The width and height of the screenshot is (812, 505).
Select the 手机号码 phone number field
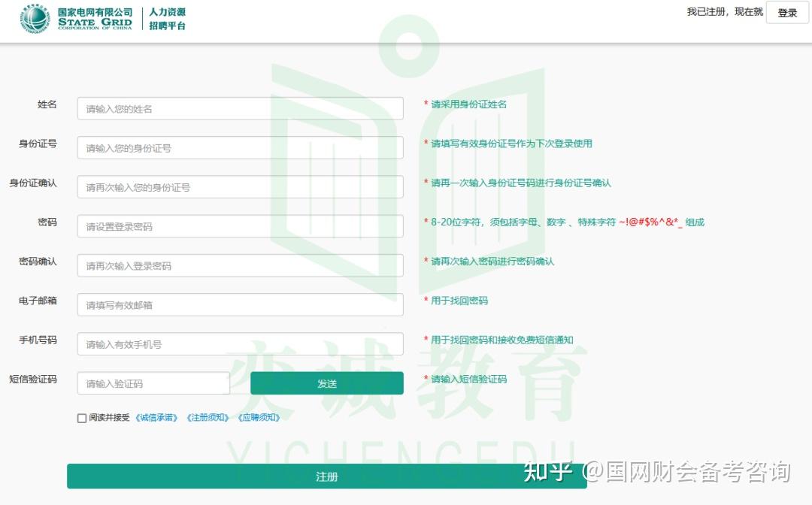241,345
